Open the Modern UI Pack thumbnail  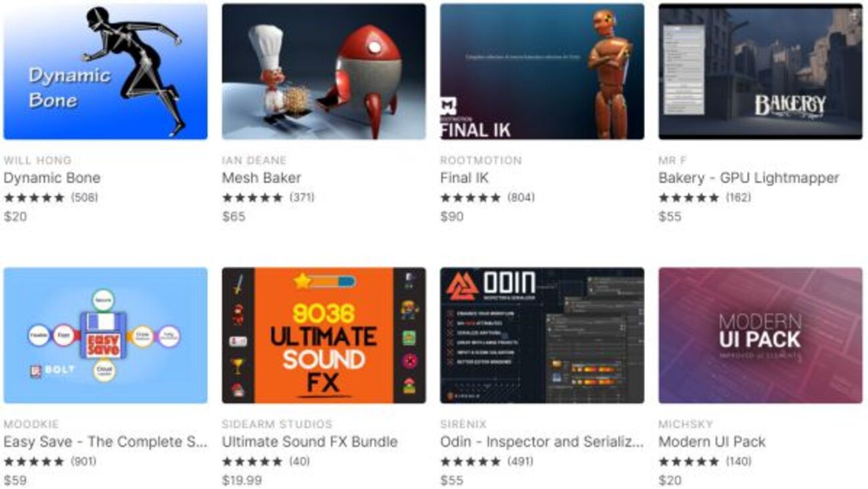[761, 336]
